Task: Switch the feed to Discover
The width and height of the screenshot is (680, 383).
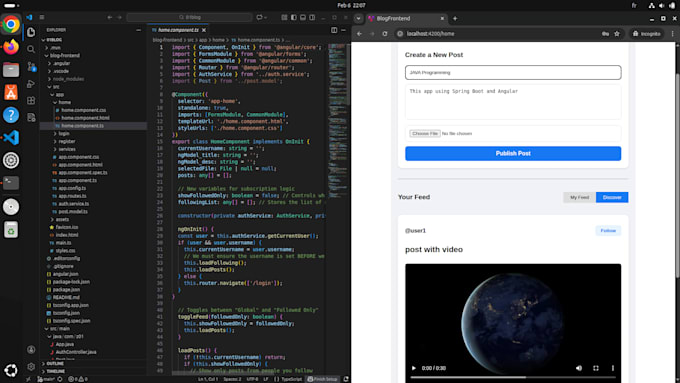Action: 612,197
